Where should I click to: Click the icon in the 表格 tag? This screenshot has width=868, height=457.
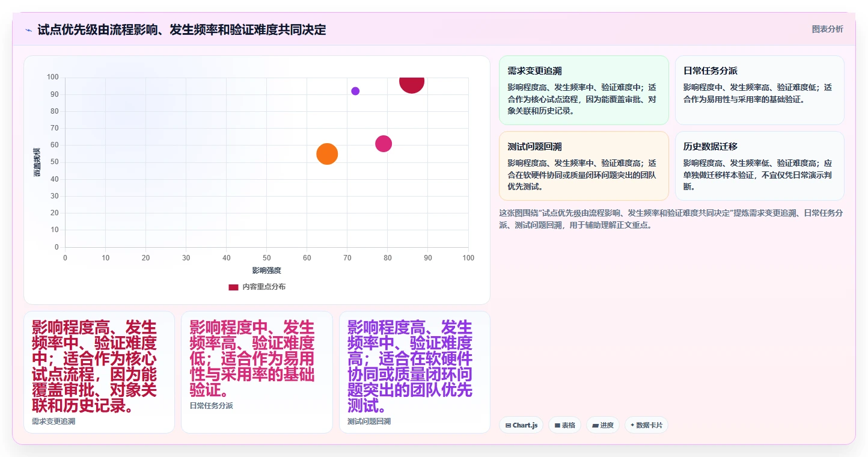(557, 425)
